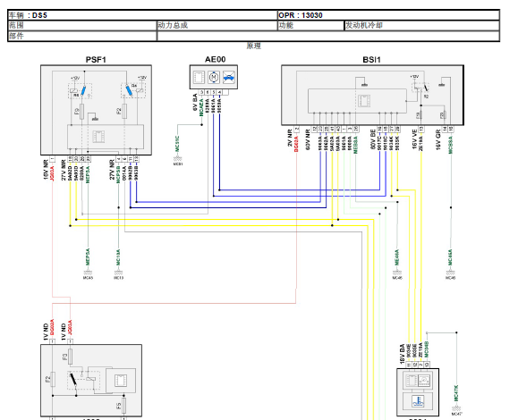Click the MC51 ground symbol

point(177,159)
